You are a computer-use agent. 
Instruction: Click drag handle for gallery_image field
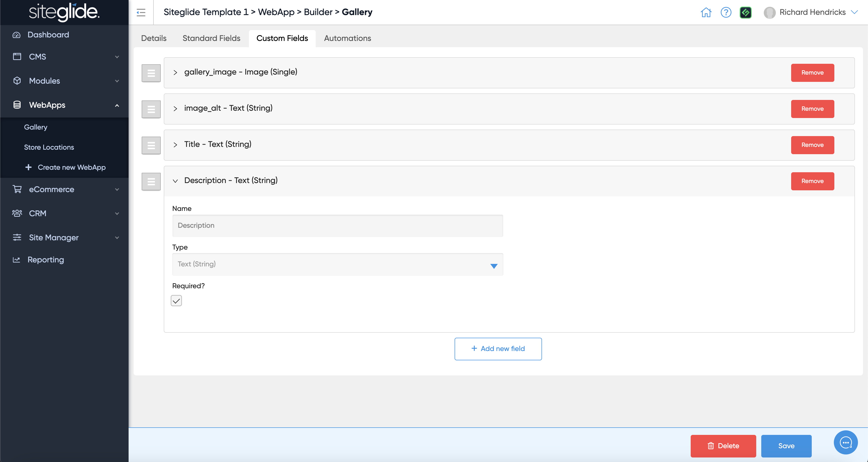[151, 73]
